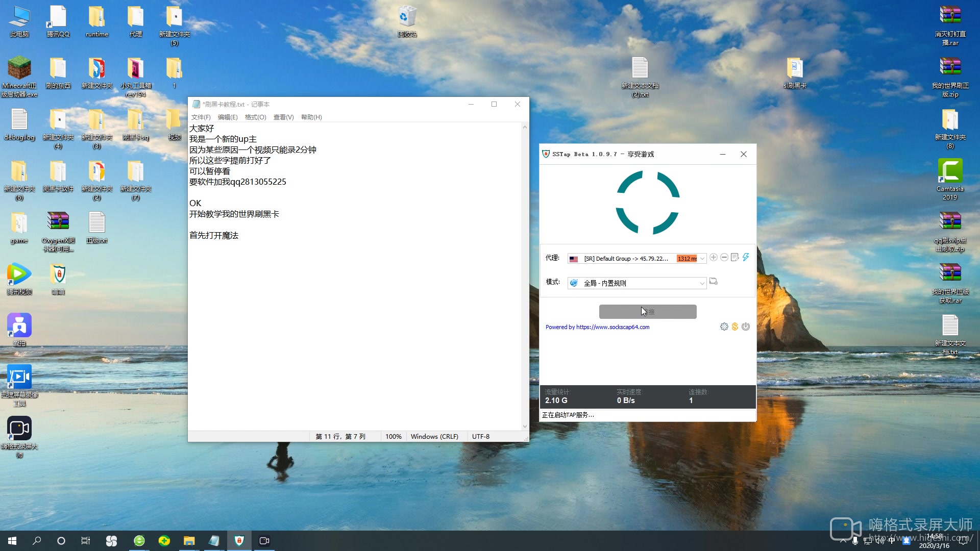Click the rule folder icon beside mode
The width and height of the screenshot is (980, 551).
pyautogui.click(x=714, y=282)
